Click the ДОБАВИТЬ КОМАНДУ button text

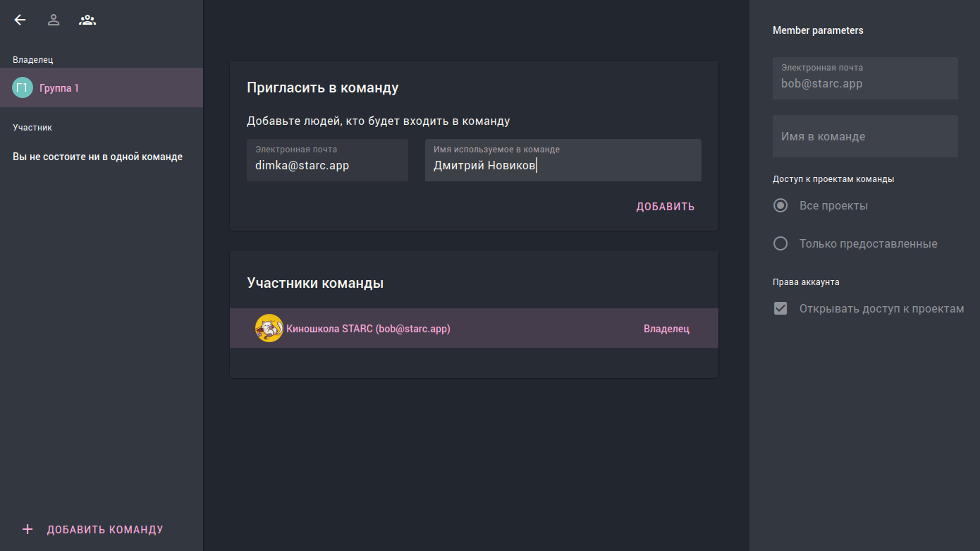(105, 530)
